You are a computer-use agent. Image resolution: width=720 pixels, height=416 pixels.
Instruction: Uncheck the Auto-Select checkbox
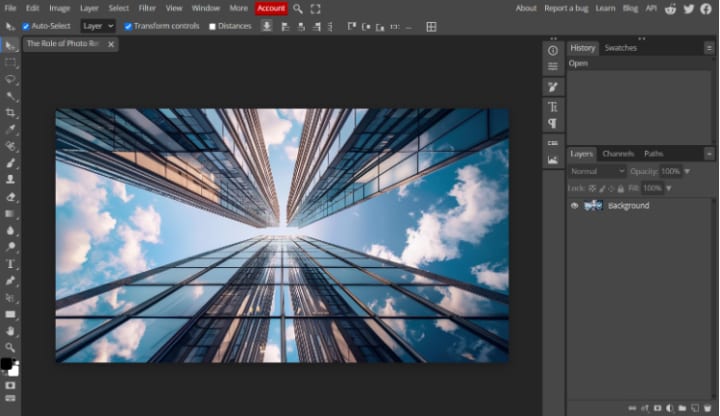[x=26, y=26]
